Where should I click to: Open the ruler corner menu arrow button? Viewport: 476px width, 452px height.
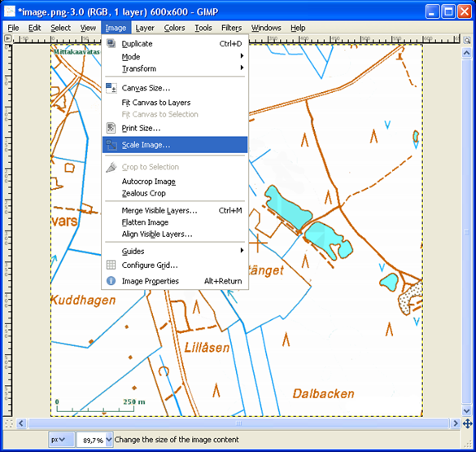(8, 38)
